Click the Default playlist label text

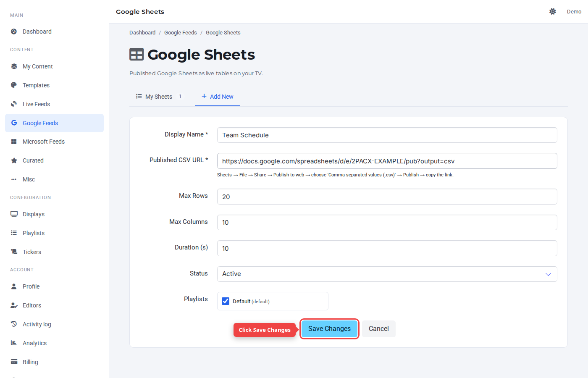[x=251, y=302]
